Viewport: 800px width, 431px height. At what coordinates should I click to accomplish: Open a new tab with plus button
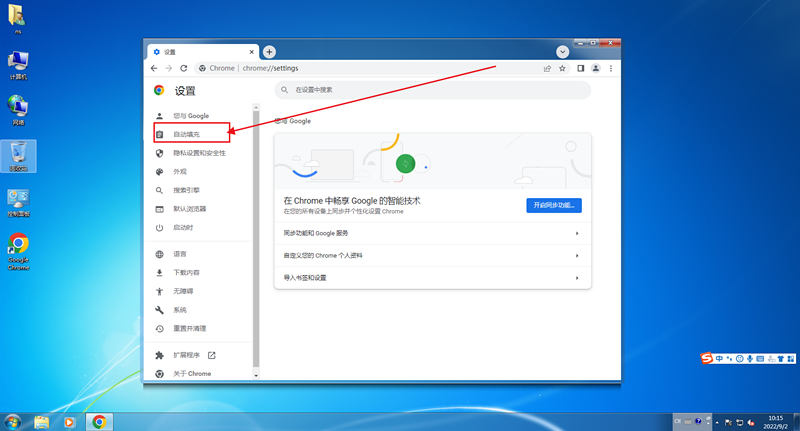[x=269, y=52]
